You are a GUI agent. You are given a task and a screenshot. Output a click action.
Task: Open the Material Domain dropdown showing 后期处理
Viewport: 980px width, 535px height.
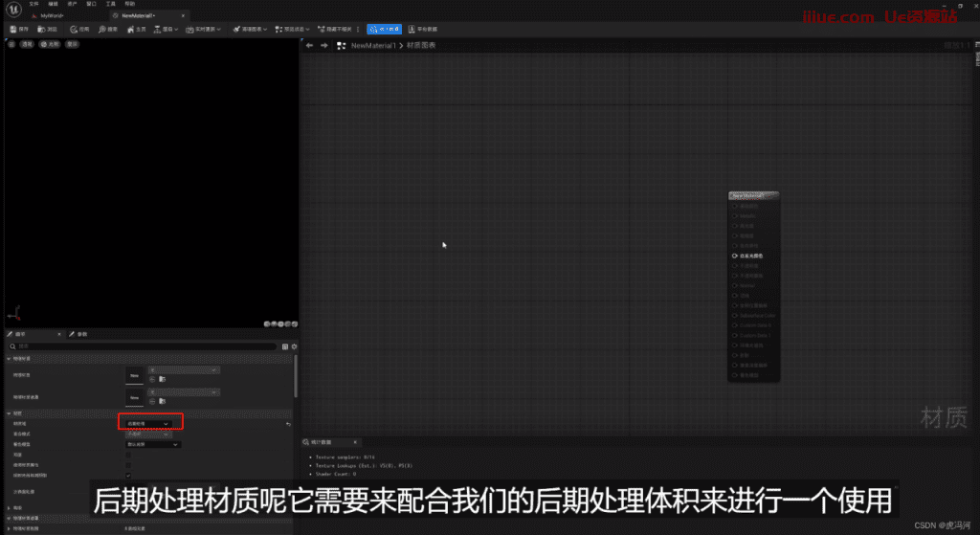(148, 424)
